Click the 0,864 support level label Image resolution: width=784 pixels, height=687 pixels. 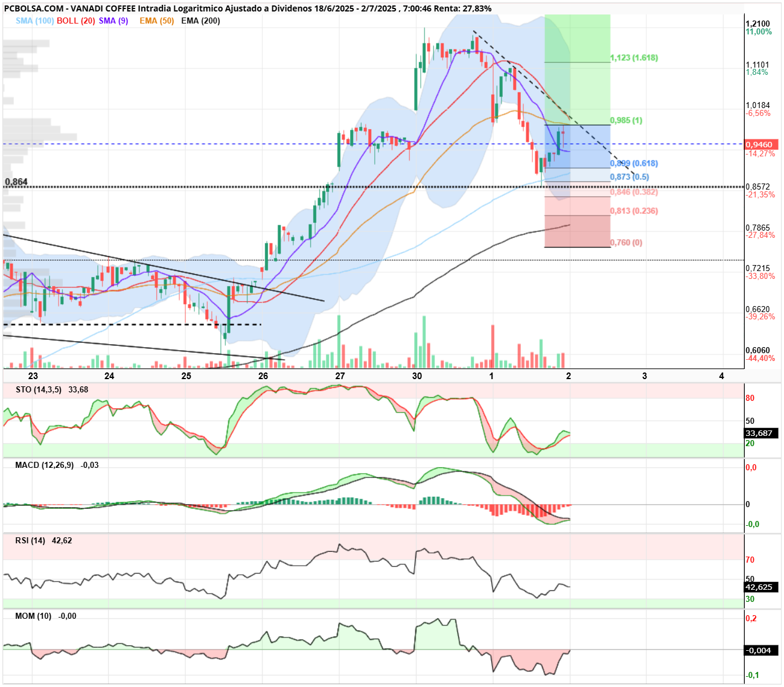(x=16, y=182)
